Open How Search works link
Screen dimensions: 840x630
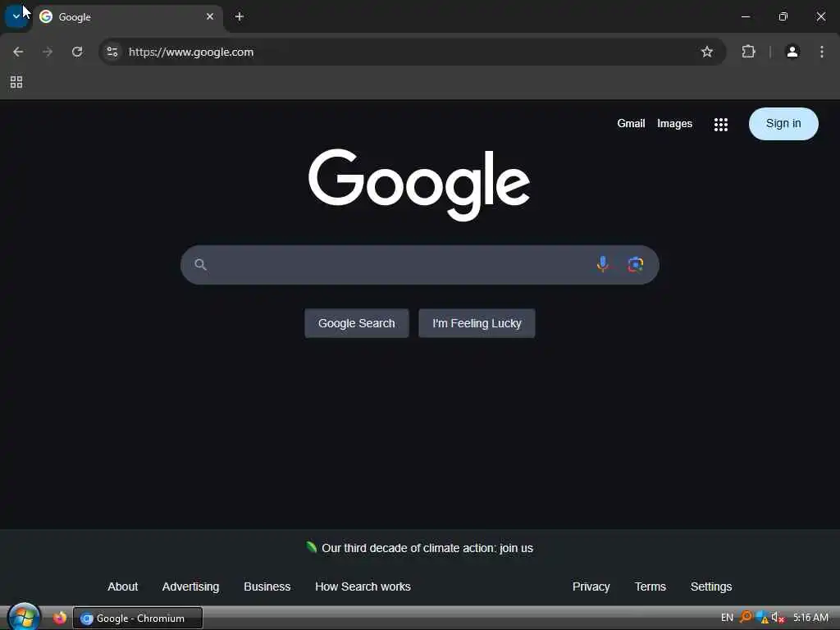point(363,587)
